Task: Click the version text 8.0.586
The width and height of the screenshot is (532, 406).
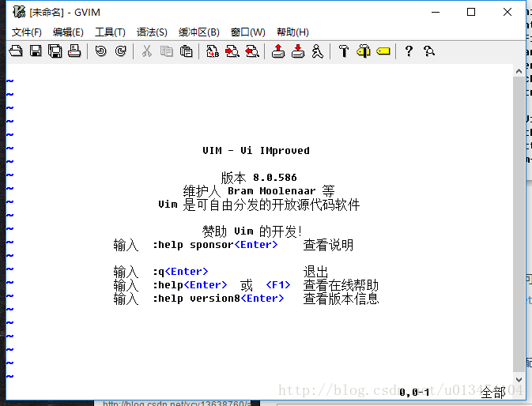Action: [x=275, y=177]
